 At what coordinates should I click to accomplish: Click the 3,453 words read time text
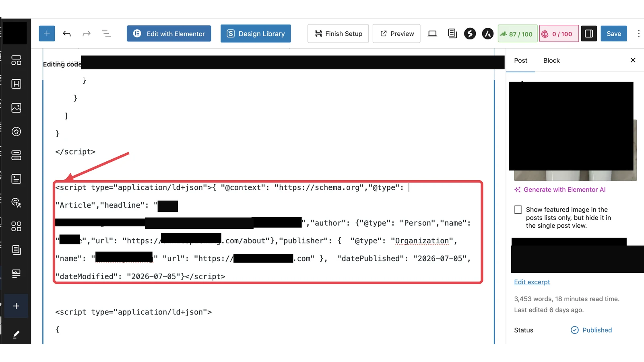567,299
